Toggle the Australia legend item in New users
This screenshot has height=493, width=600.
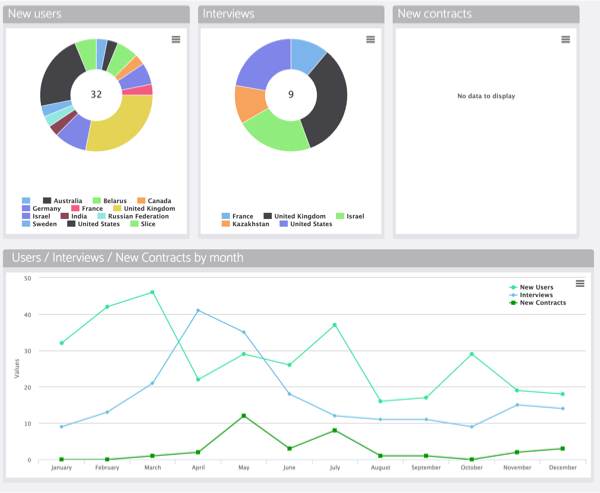coord(62,201)
